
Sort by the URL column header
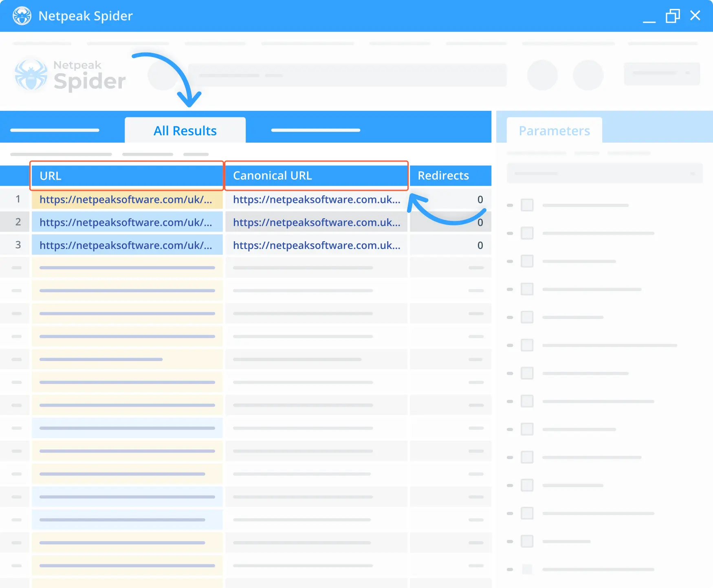tap(127, 176)
